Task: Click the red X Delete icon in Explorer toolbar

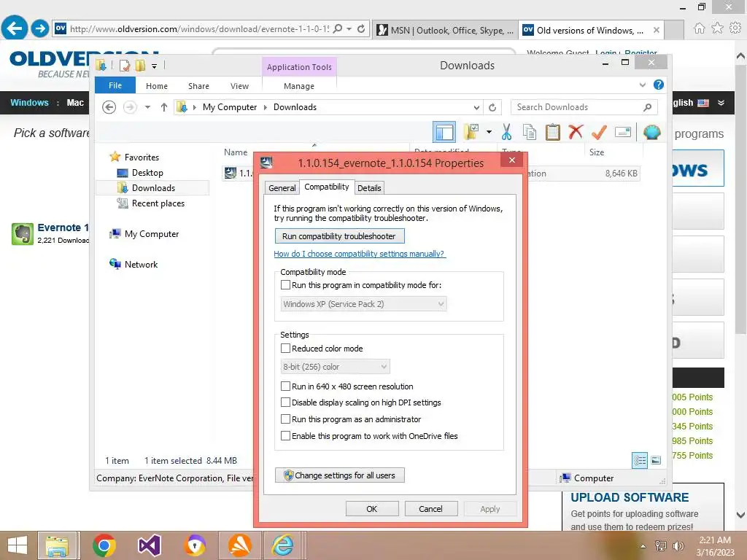Action: pos(576,131)
